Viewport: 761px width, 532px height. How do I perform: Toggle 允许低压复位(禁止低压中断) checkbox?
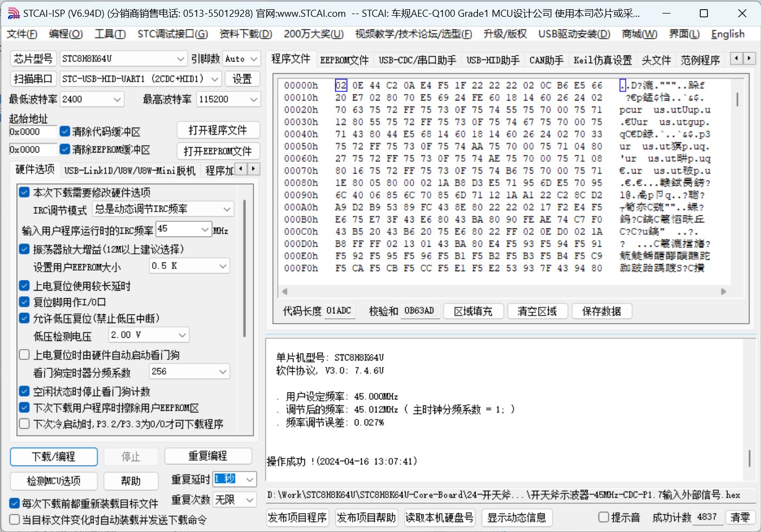[24, 318]
